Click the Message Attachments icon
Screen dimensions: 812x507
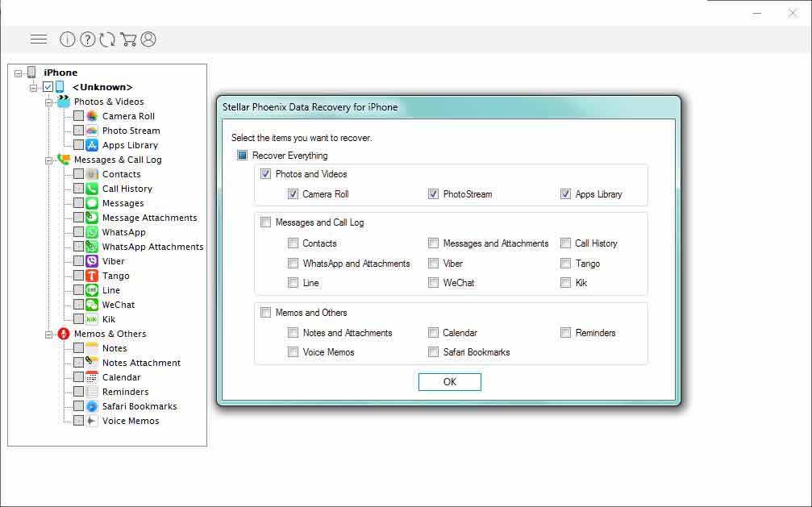coord(92,218)
